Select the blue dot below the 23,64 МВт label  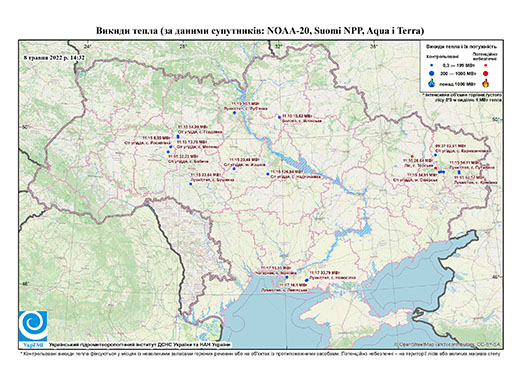(x=191, y=184)
